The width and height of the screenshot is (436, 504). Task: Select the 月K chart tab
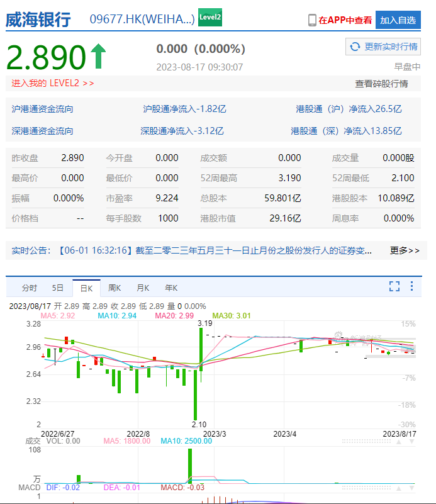pyautogui.click(x=143, y=288)
